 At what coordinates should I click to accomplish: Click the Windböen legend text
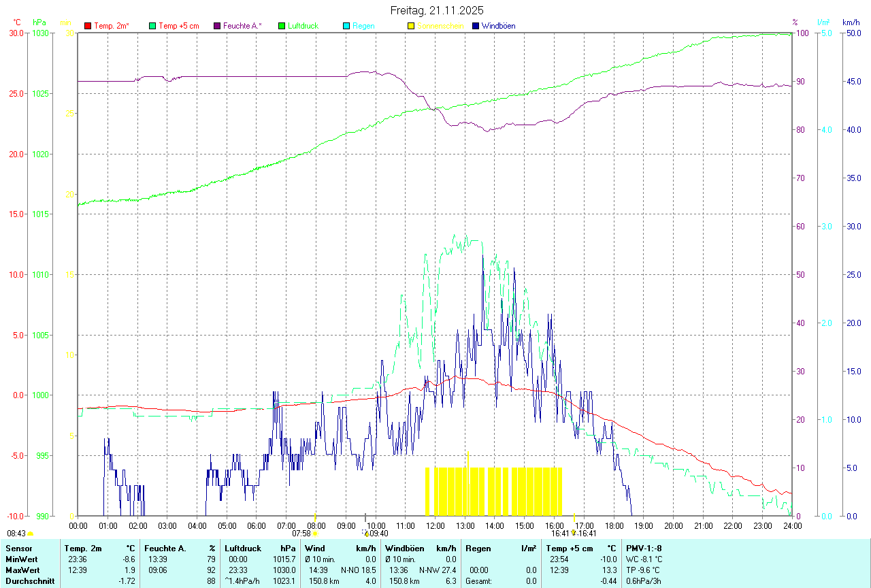click(499, 26)
